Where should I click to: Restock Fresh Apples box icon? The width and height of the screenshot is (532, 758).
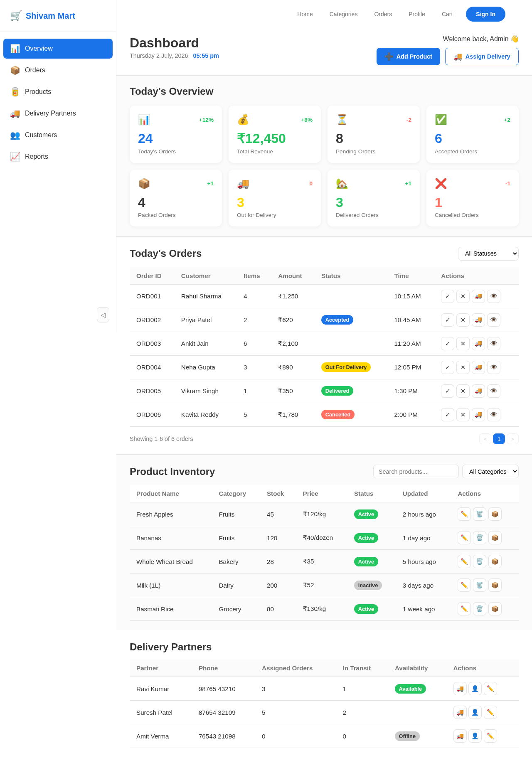click(495, 514)
